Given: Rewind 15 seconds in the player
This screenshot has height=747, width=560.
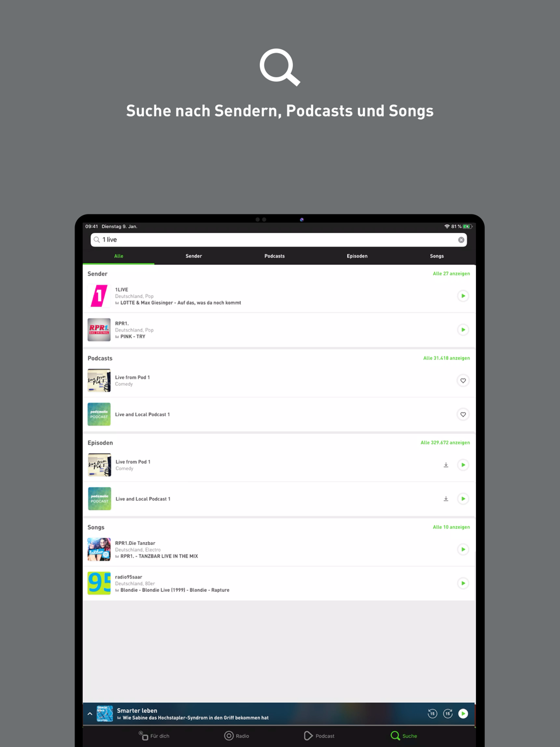Looking at the screenshot, I should coord(432,713).
